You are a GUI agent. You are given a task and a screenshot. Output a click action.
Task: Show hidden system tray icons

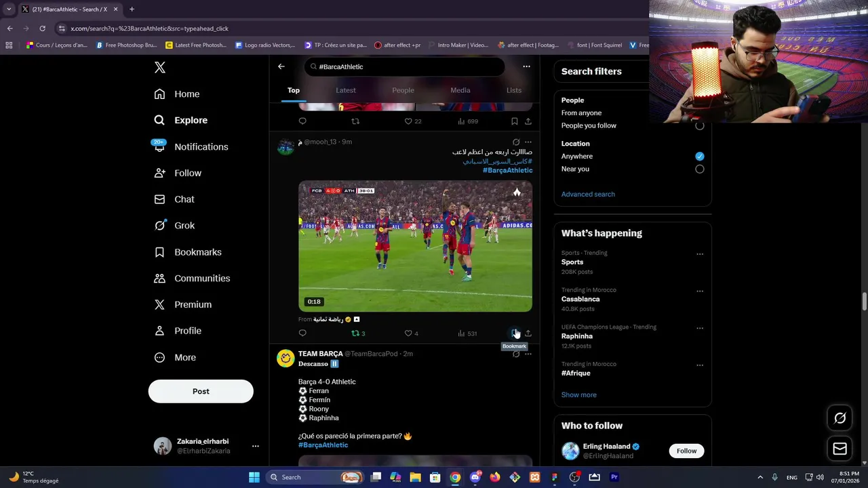[x=759, y=477]
